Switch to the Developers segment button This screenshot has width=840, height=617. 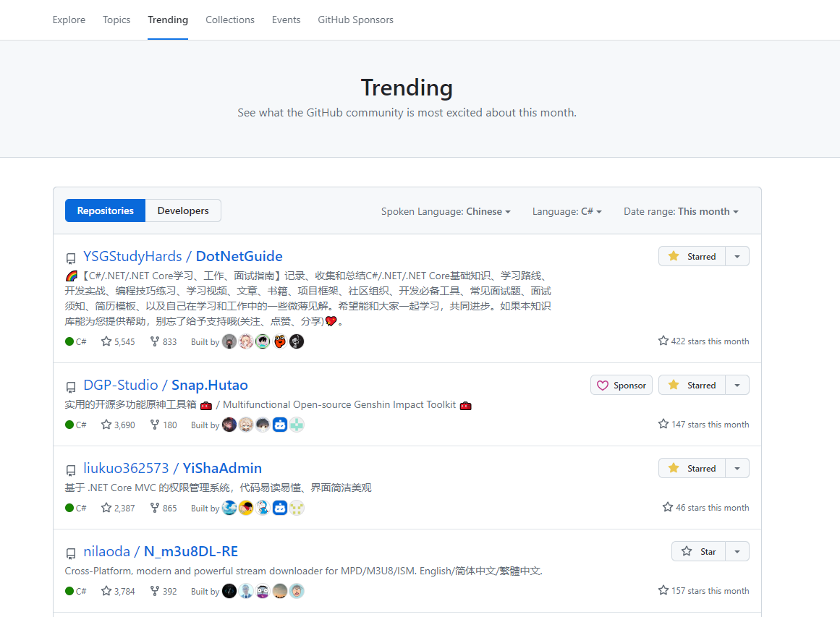click(x=182, y=210)
